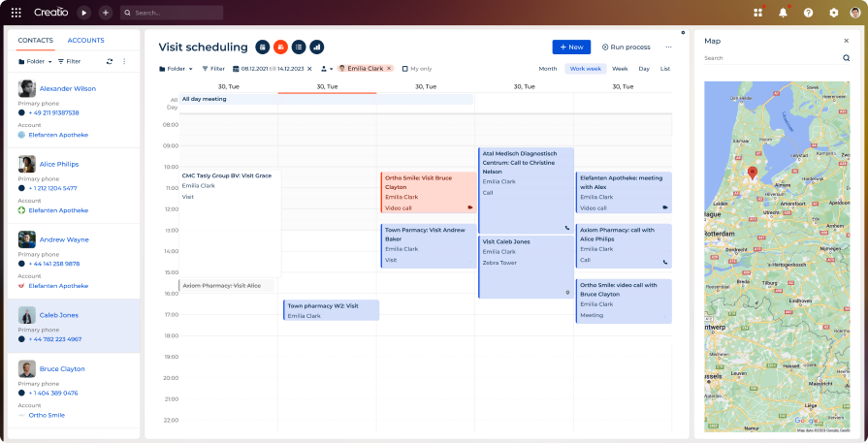Click Alexander Wilson's phone icon
This screenshot has height=443, width=868.
click(x=21, y=112)
